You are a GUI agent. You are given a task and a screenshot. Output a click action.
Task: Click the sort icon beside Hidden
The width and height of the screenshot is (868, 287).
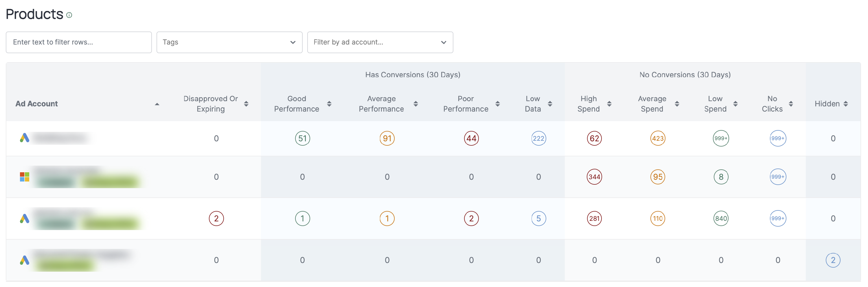tap(846, 104)
